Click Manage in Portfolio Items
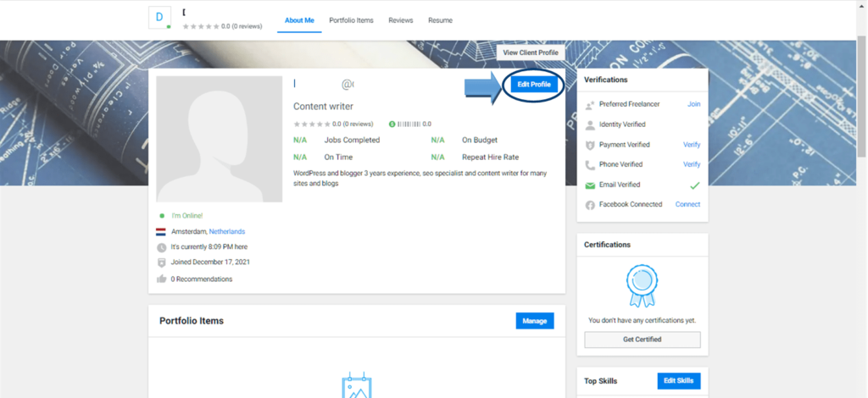Screen dimensions: 868x398 point(535,321)
